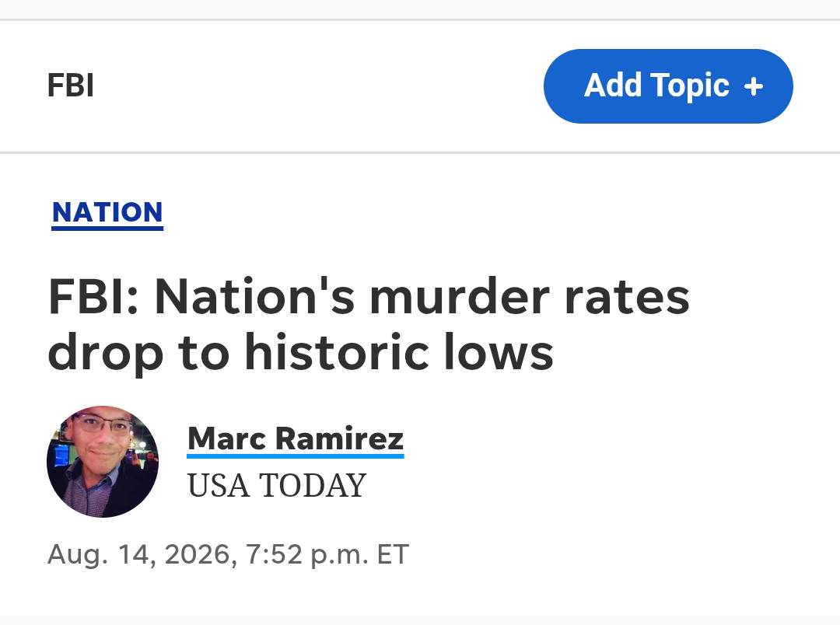Select the underlined blue NATION category
This screenshot has height=625, width=840.
tap(107, 214)
